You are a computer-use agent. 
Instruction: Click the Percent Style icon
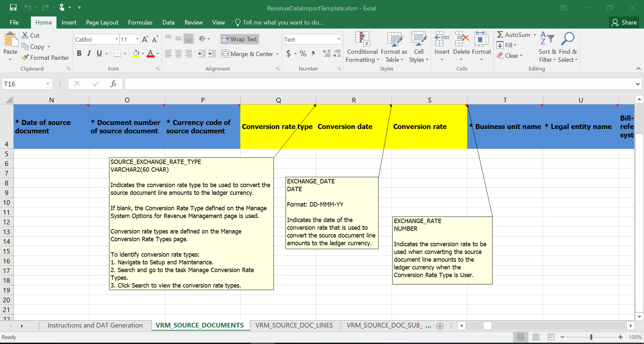click(303, 54)
